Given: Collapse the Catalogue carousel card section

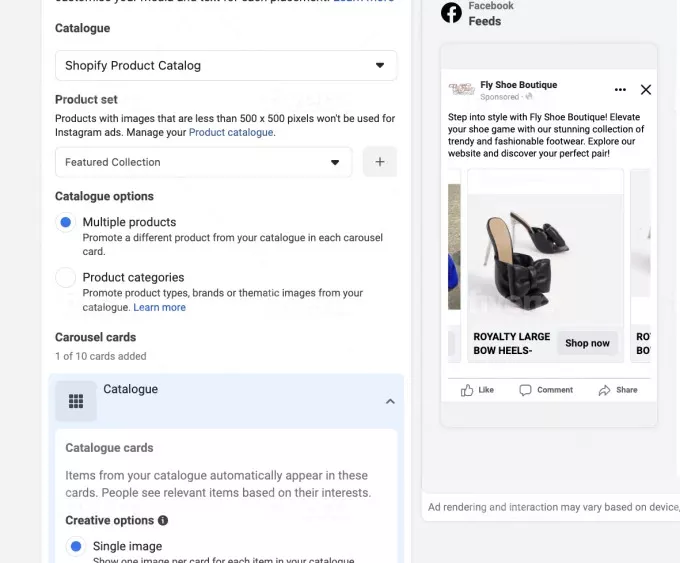Looking at the screenshot, I should 390,401.
